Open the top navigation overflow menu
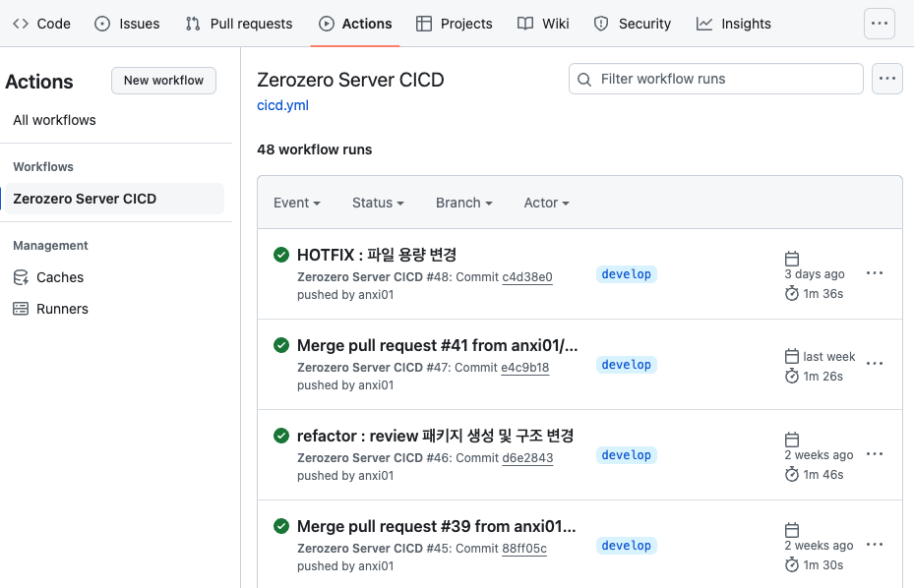914x588 pixels. coord(879,24)
